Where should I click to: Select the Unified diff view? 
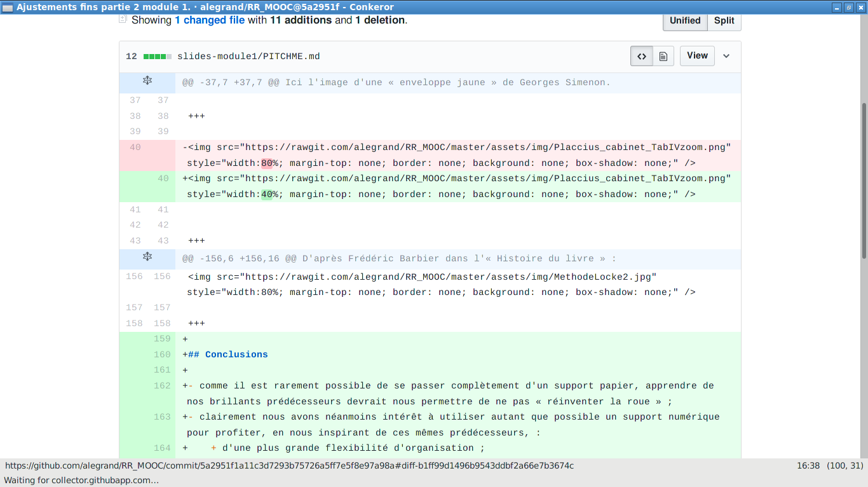685,20
